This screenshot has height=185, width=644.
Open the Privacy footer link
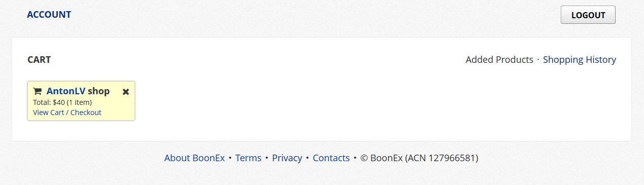point(287,158)
